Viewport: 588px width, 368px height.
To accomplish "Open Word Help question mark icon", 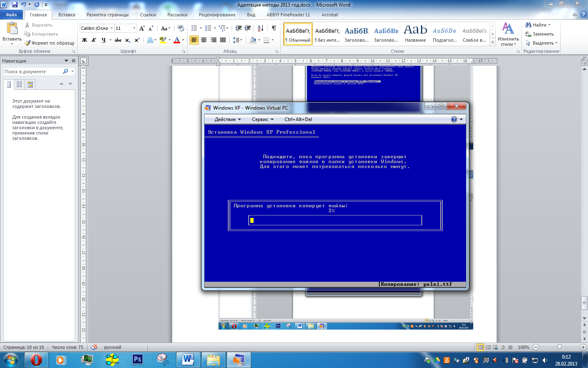I will [x=583, y=14].
